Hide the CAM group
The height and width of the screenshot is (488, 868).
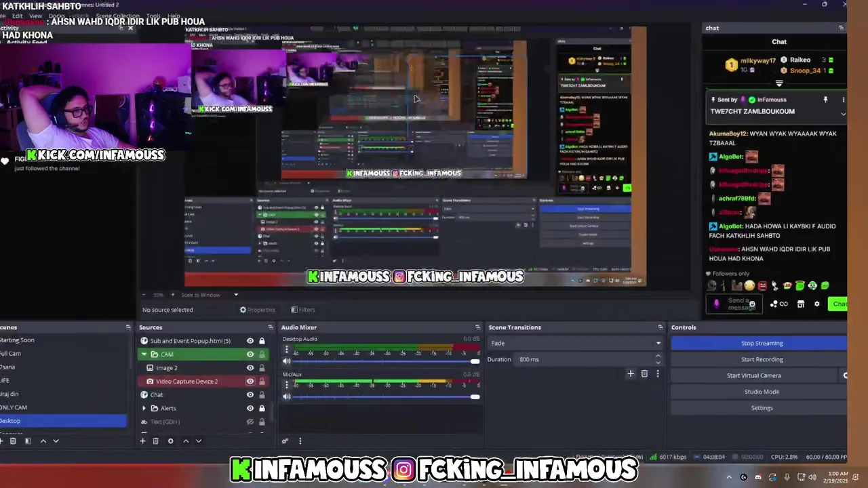coord(250,354)
